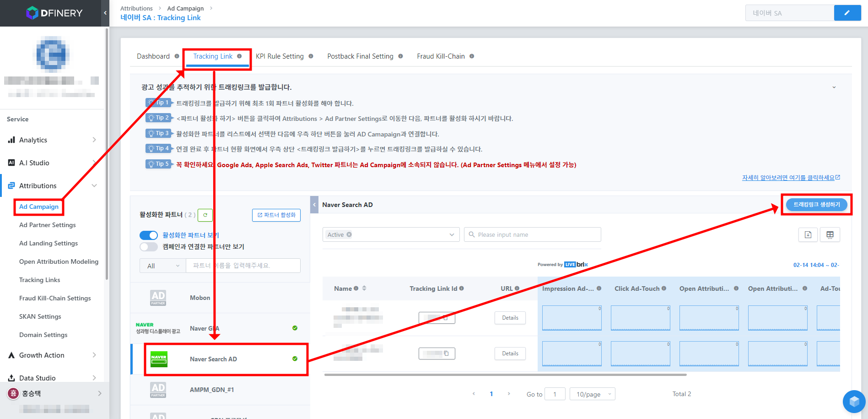Image resolution: width=868 pixels, height=419 pixels.
Task: Toggle 캠페인과 연결한 파트너만 보기 switch
Action: click(x=149, y=247)
